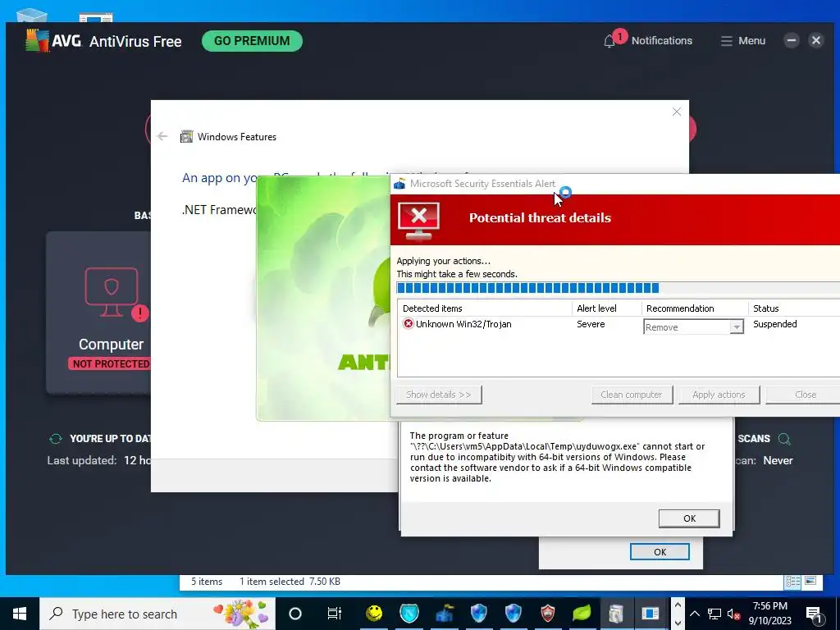Open the teal shield taskbar app
Image resolution: width=840 pixels, height=630 pixels.
pos(409,614)
